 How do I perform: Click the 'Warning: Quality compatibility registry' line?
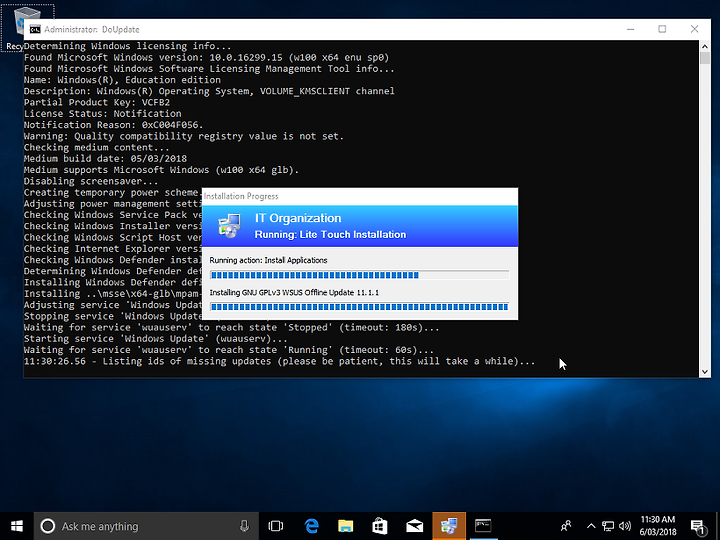click(184, 136)
